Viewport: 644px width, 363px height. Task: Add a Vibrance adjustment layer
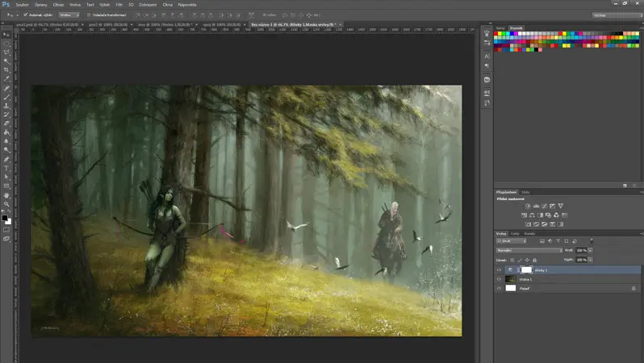point(561,207)
